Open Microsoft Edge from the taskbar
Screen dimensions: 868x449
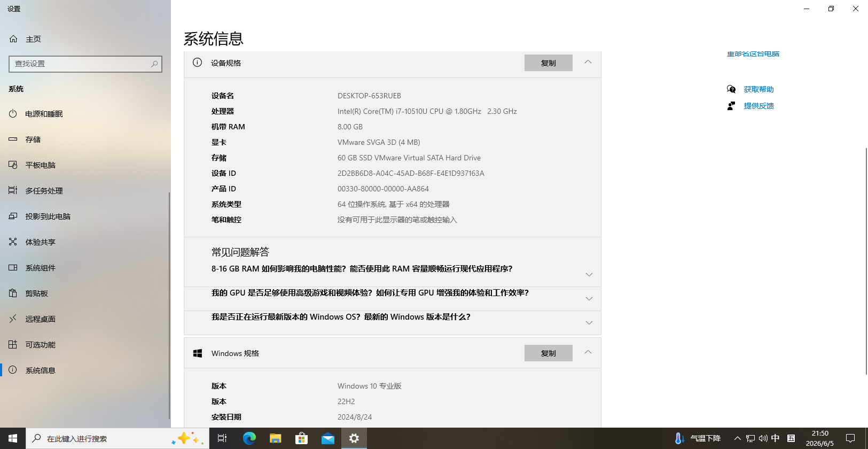[249, 438]
